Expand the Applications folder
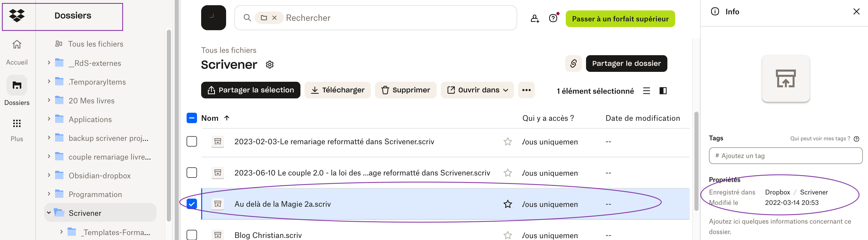This screenshot has height=240, width=868. 49,119
